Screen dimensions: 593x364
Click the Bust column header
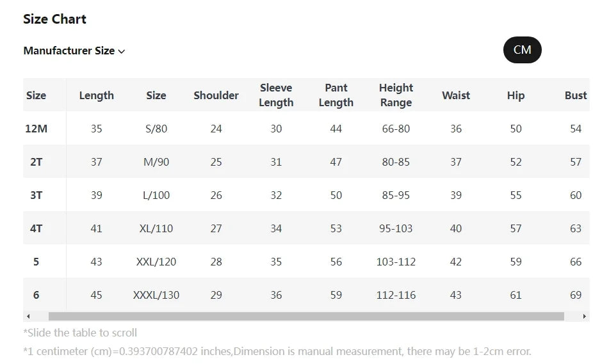point(575,95)
